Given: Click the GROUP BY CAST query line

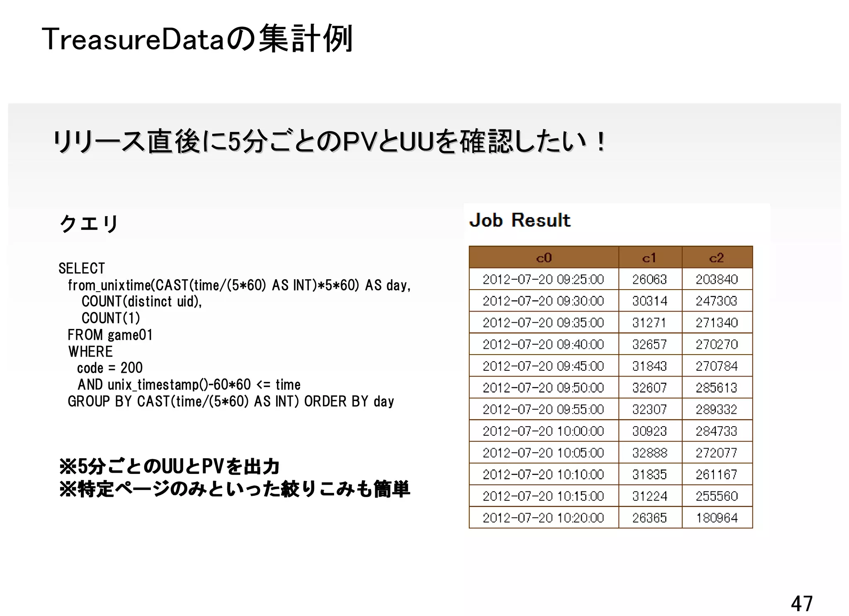Looking at the screenshot, I should [231, 401].
